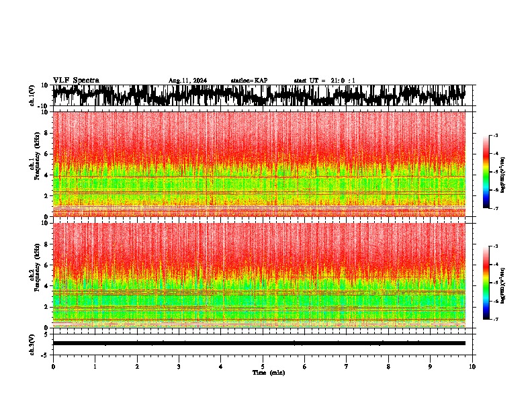Screen dimensions: 532x411
Task: Click the "8" kHz tick of ch.1 spectrogram
Action: click(x=46, y=133)
